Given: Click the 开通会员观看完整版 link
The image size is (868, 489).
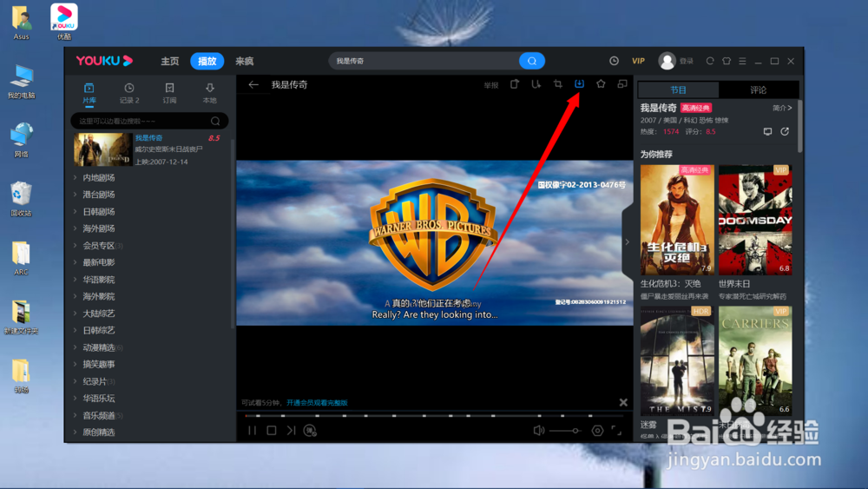Looking at the screenshot, I should (317, 403).
